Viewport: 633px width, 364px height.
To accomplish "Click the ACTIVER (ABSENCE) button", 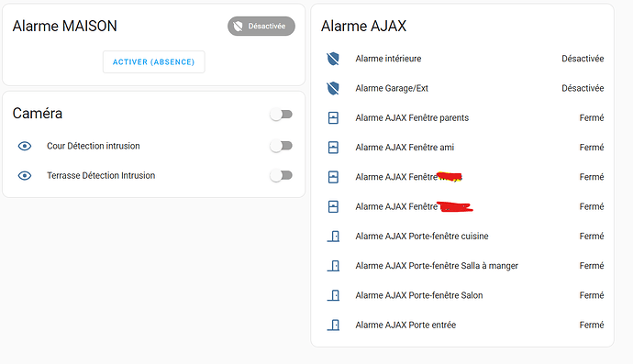I will (x=153, y=61).
